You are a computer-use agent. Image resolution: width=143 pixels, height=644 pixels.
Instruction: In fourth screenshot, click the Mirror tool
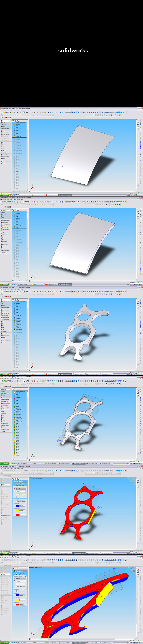tap(3, 427)
